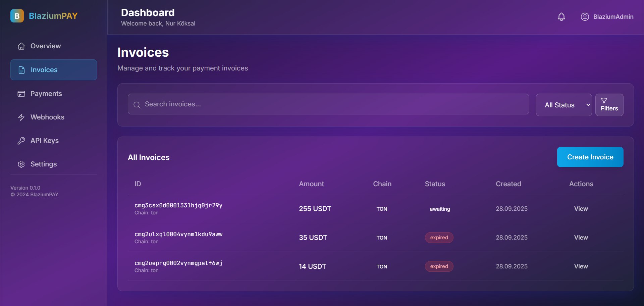Click the house icon beside Overview
This screenshot has height=306, width=644.
point(21,46)
